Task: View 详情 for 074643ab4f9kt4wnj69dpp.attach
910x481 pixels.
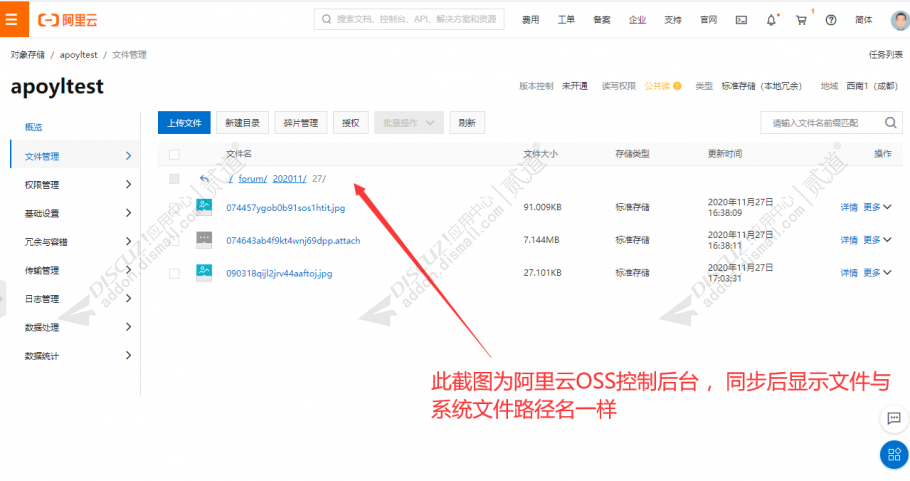Action: 849,240
